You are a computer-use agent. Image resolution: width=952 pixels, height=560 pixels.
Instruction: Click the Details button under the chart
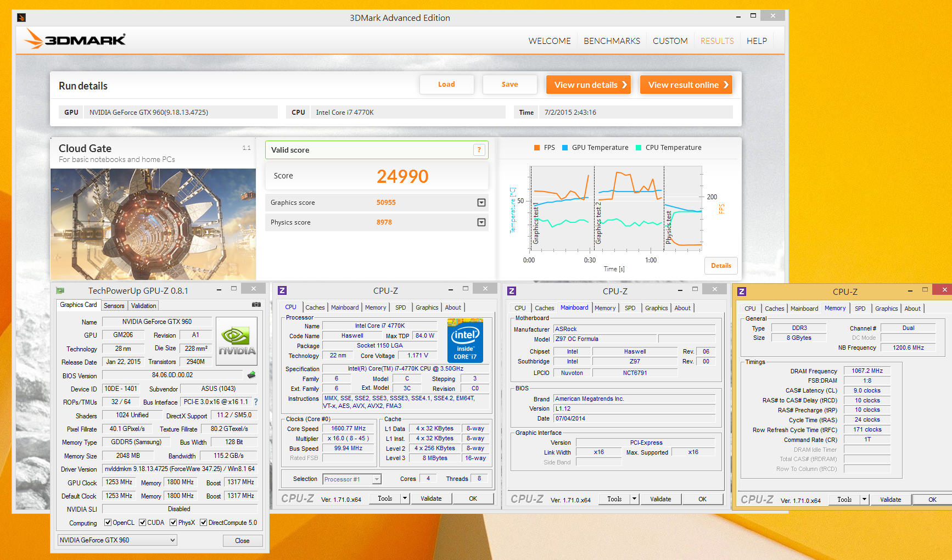[x=721, y=266]
